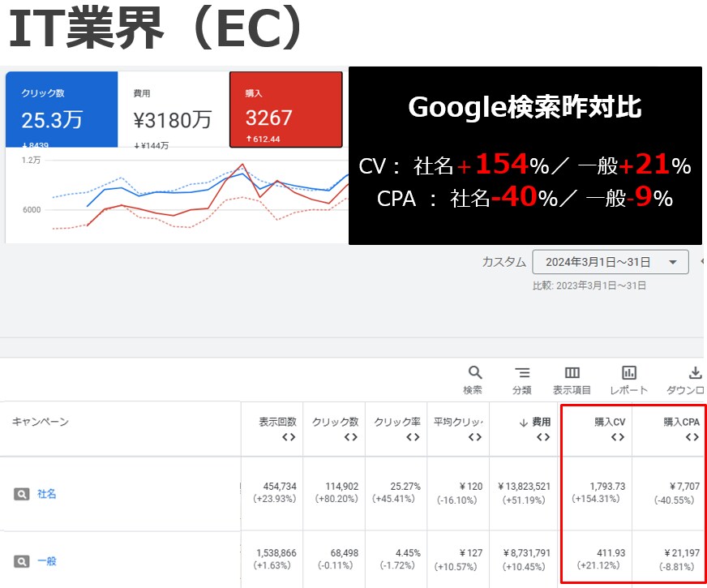
Task: Select the 購入 3267 scorecard
Action: (x=286, y=109)
